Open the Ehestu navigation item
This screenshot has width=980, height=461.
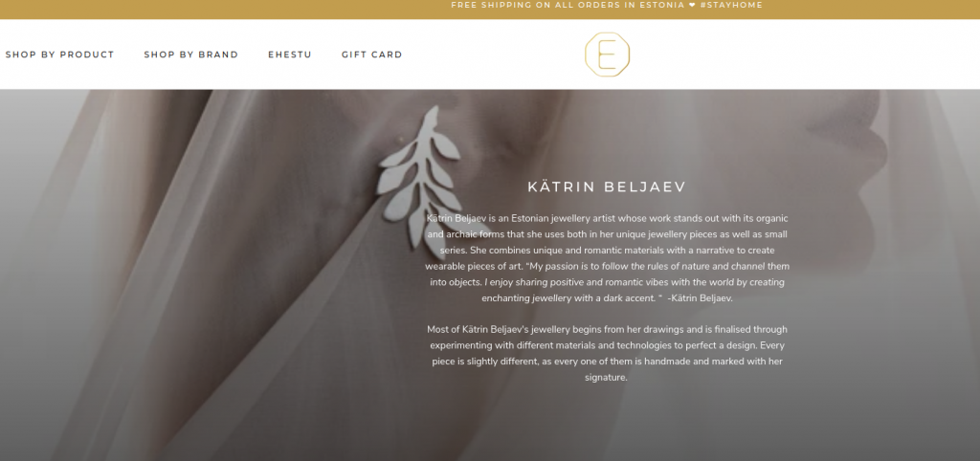pyautogui.click(x=290, y=55)
